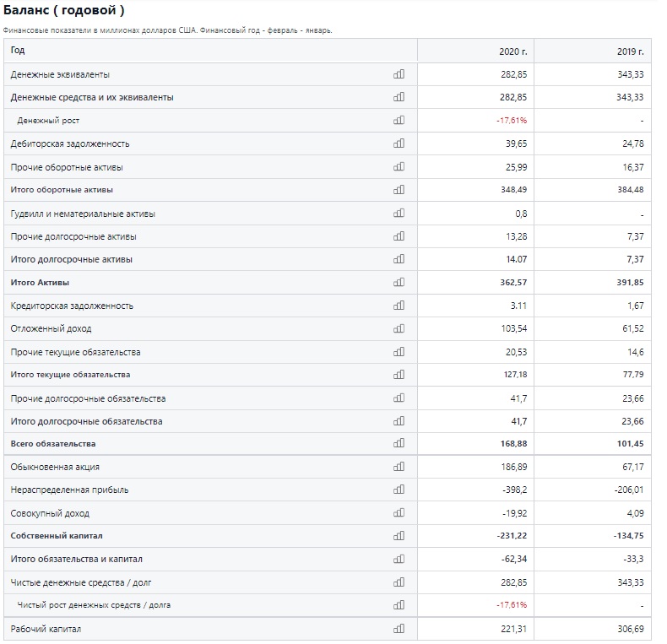The image size is (667, 644).
Task: Show chart for Прочие оборотные активы
Action: pos(399,166)
